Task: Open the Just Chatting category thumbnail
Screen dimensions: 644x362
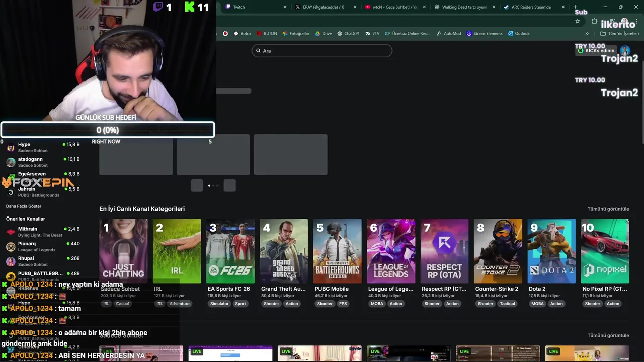Action: point(123,251)
